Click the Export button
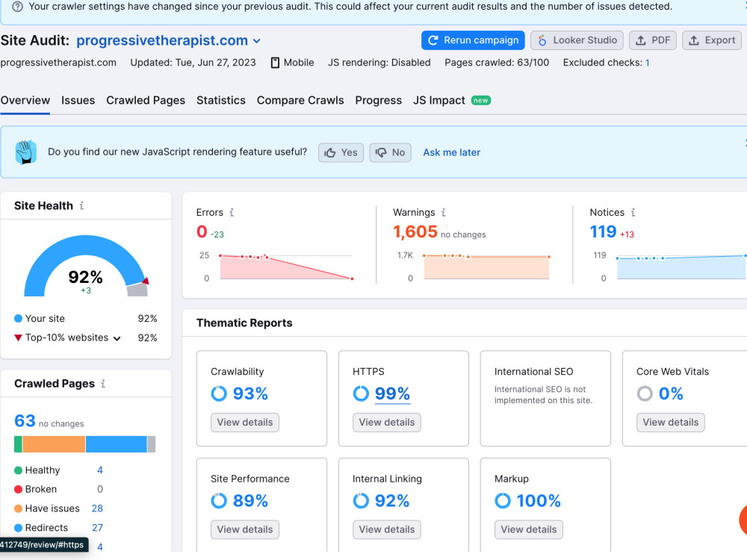747x560 pixels. coord(712,40)
